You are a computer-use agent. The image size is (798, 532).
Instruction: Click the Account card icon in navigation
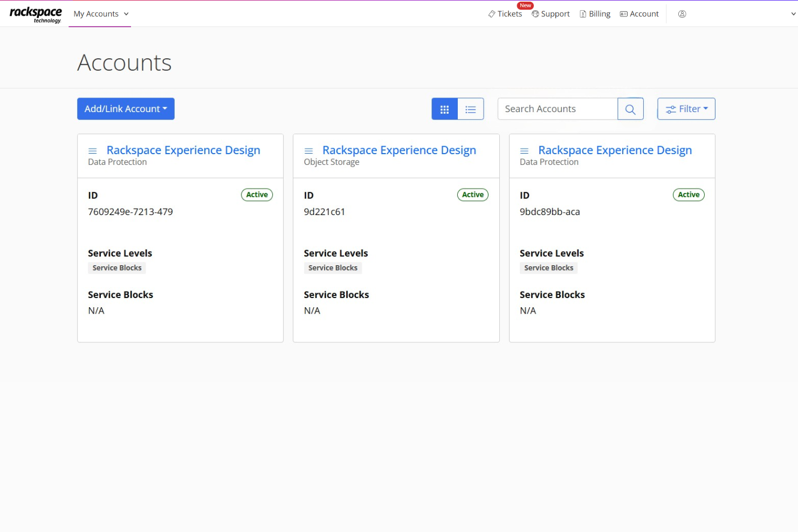click(x=623, y=13)
